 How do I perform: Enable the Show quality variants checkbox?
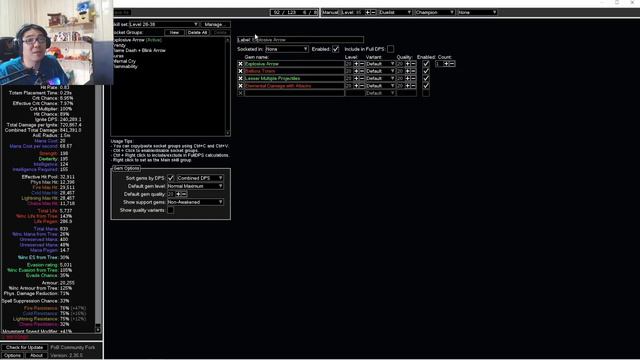click(171, 210)
